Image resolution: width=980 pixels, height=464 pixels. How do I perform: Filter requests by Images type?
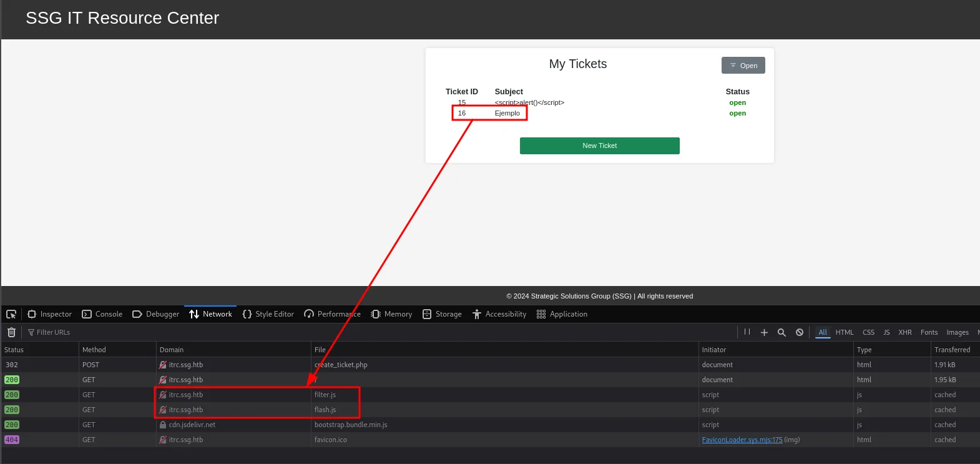[x=958, y=332]
